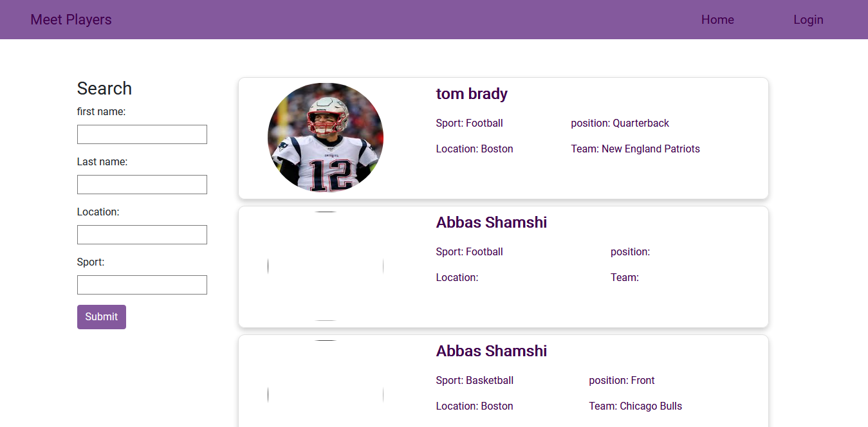Click the Meet Players brand logo

71,19
